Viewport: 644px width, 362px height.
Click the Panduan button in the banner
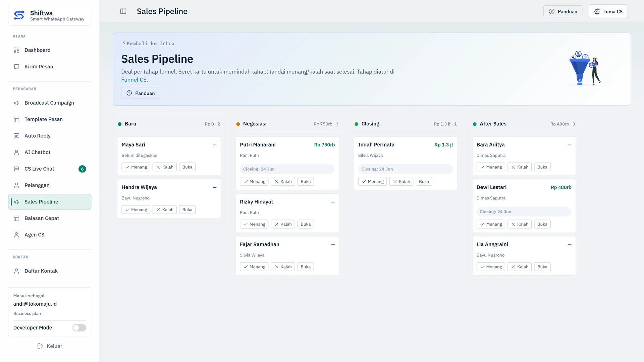pos(141,93)
